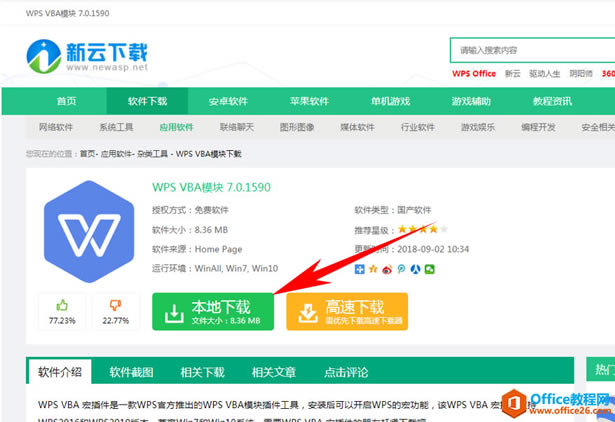
Task: Select 软件下载 in the main nav
Action: click(147, 101)
